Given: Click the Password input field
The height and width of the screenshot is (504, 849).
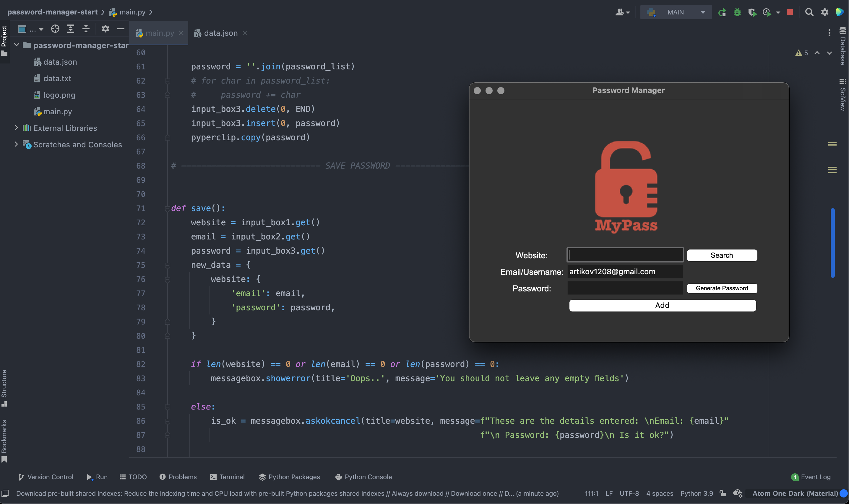Looking at the screenshot, I should tap(625, 288).
